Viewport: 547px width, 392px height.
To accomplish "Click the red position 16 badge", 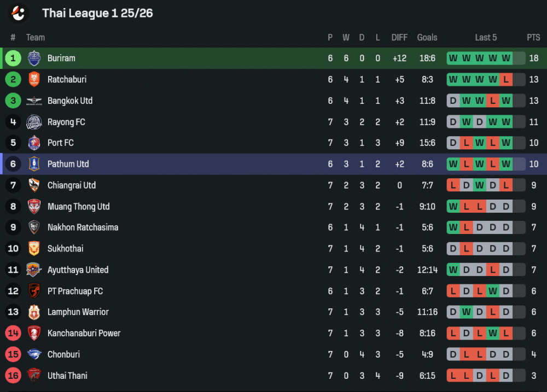I will 13,376.
